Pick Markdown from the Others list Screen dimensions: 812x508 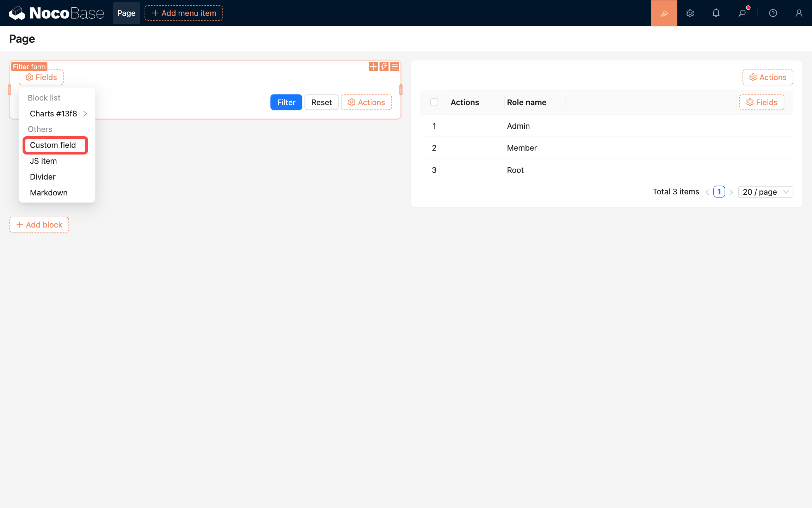click(x=49, y=193)
